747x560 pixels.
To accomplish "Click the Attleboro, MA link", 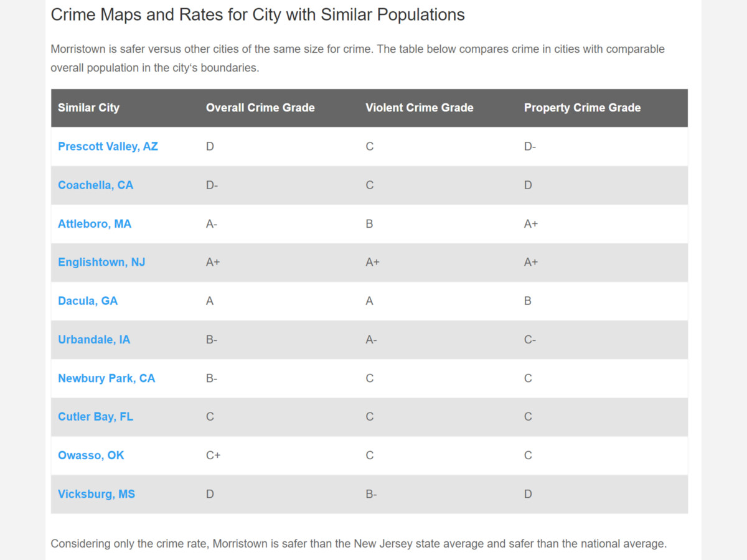I will point(95,224).
